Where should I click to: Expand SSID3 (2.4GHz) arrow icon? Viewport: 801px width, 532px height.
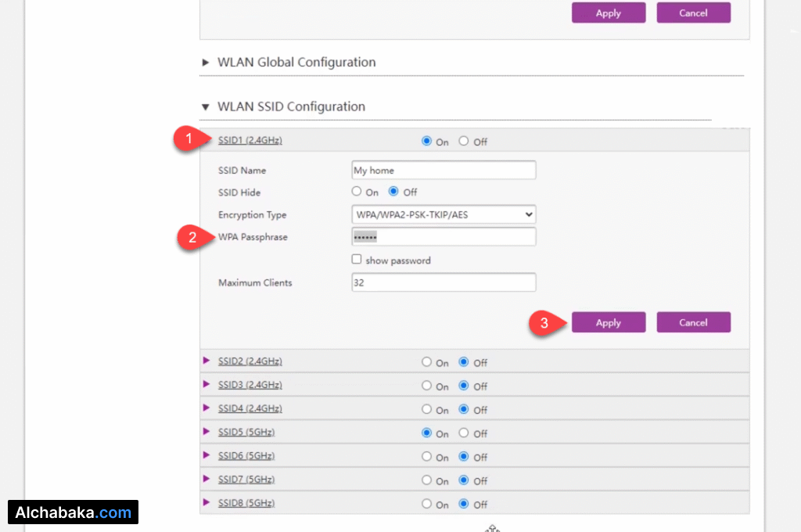207,385
